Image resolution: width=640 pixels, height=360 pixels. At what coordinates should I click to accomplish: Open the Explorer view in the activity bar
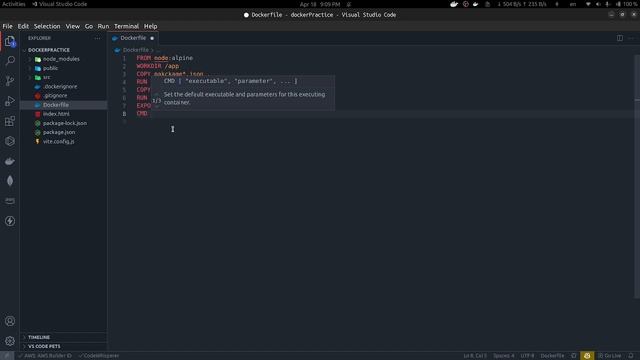tap(10, 41)
